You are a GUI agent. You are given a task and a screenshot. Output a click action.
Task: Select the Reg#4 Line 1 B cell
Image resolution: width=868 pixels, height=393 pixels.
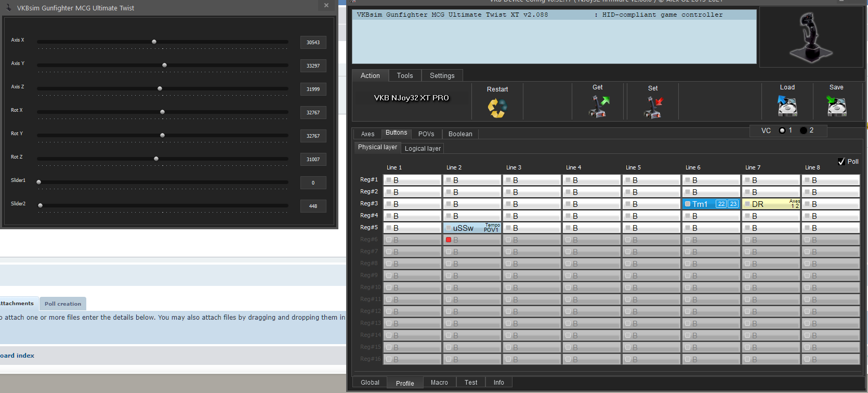pyautogui.click(x=412, y=216)
